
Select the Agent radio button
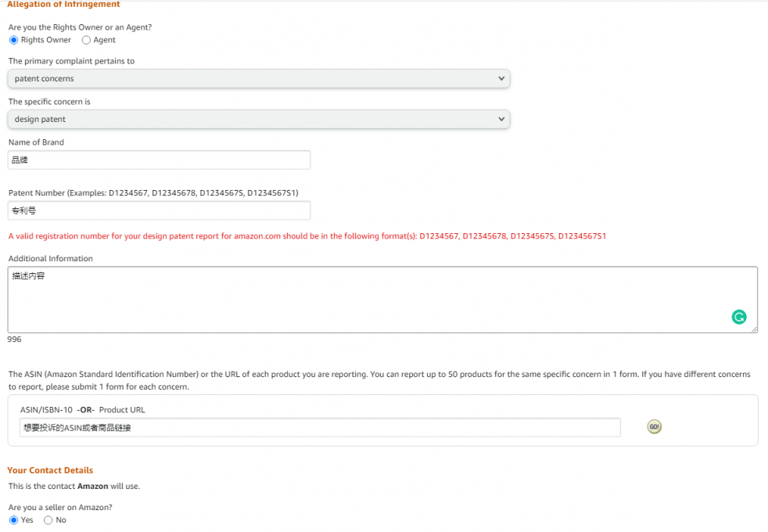pyautogui.click(x=86, y=40)
